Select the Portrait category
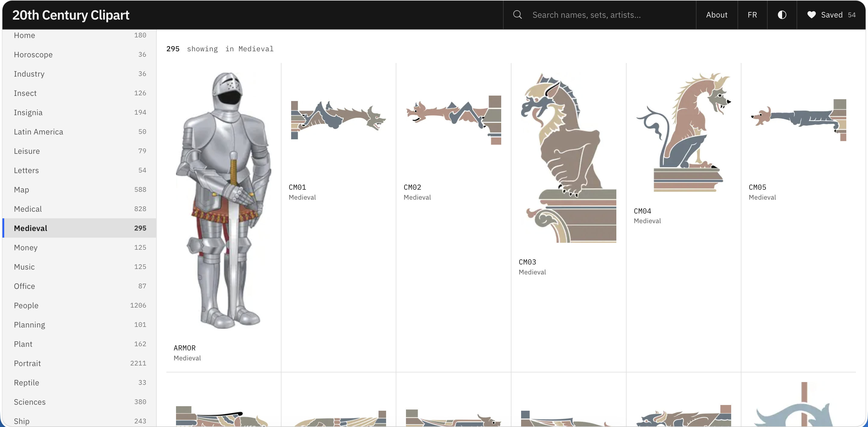 click(80, 363)
